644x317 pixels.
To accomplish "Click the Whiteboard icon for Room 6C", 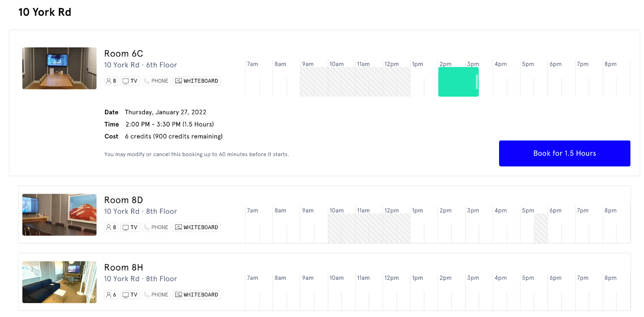I will pyautogui.click(x=178, y=81).
